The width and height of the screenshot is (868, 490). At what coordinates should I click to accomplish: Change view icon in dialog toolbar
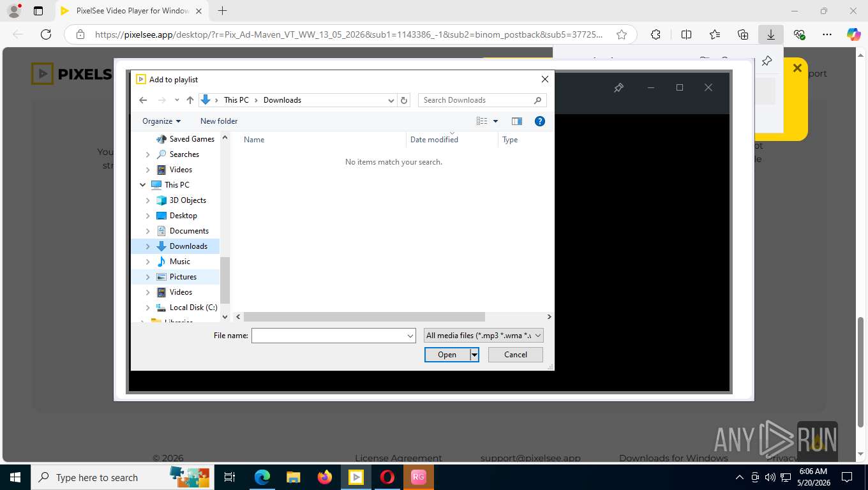click(x=482, y=121)
